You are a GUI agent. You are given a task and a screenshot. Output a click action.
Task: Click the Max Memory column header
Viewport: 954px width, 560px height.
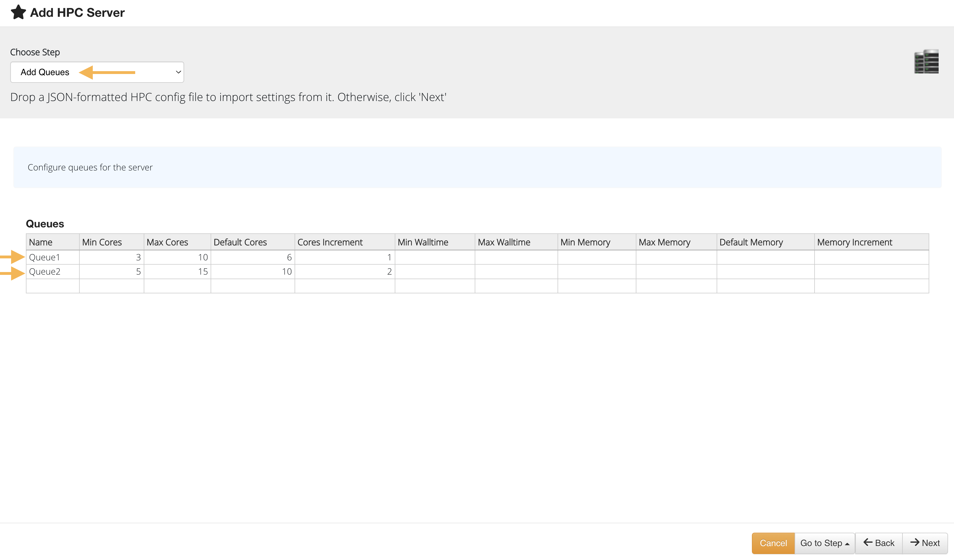click(677, 242)
